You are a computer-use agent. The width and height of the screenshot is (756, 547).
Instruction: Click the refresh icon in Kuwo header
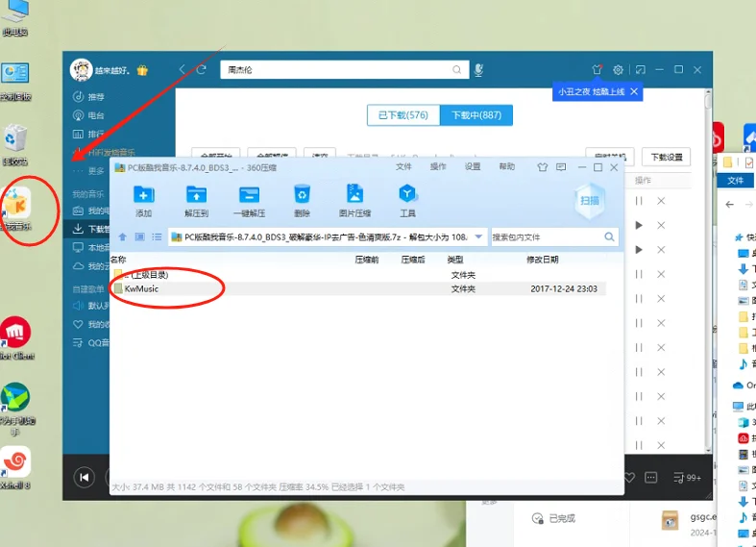click(202, 70)
